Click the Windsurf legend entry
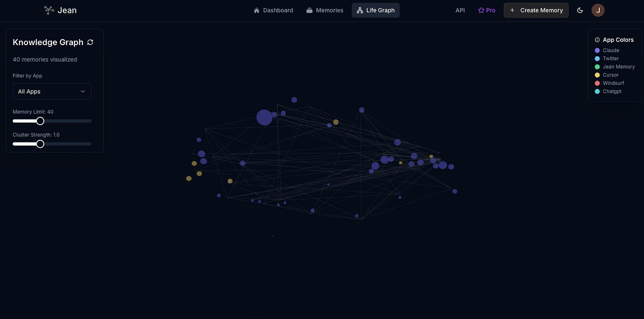The width and height of the screenshot is (644, 319). pos(609,83)
